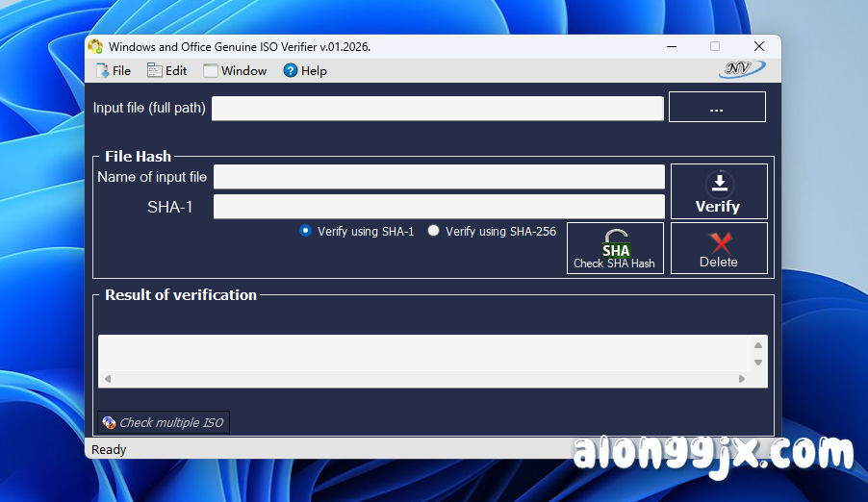Screen dimensions: 868x502
Task: Click the SHA-1 hash field
Action: point(439,207)
